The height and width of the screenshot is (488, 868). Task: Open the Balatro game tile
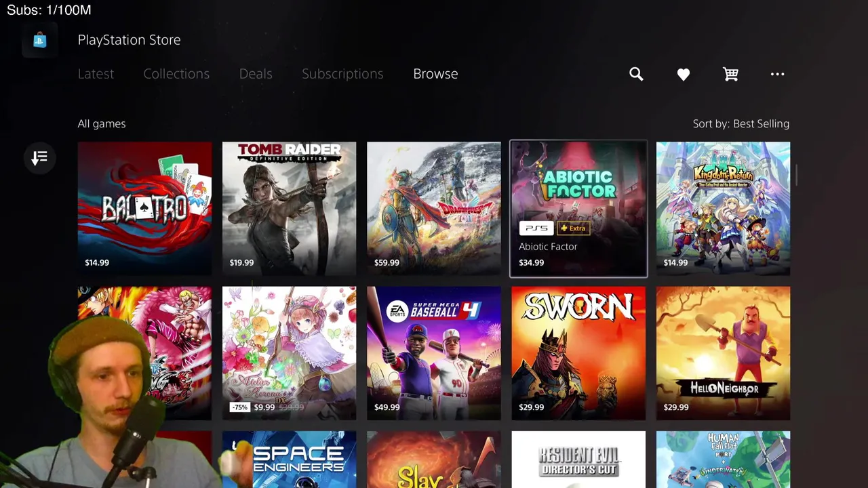[x=144, y=208]
